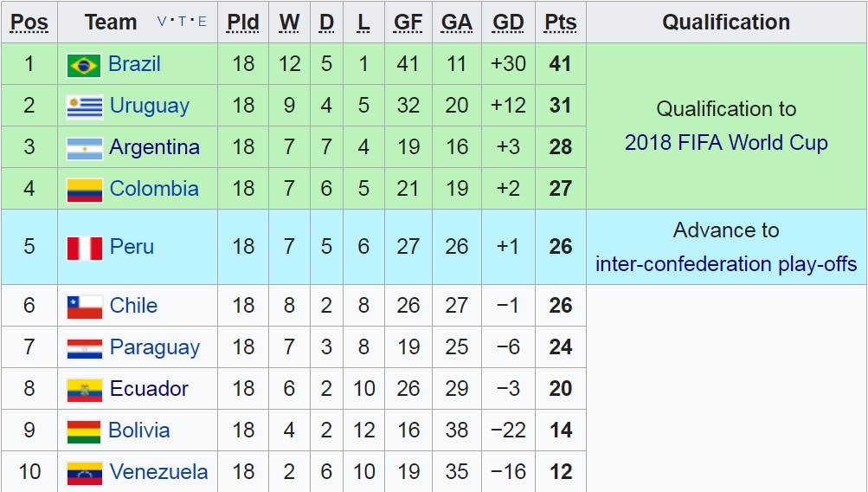
Task: Open the inter-confederation play-offs link
Action: pyautogui.click(x=726, y=264)
